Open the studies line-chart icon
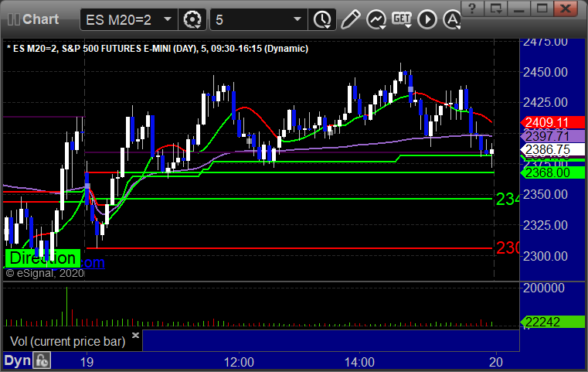This screenshot has width=588, height=372. 376,19
